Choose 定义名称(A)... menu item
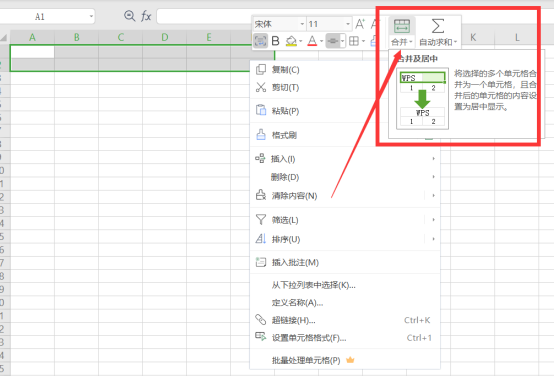The width and height of the screenshot is (554, 376). [x=345, y=302]
